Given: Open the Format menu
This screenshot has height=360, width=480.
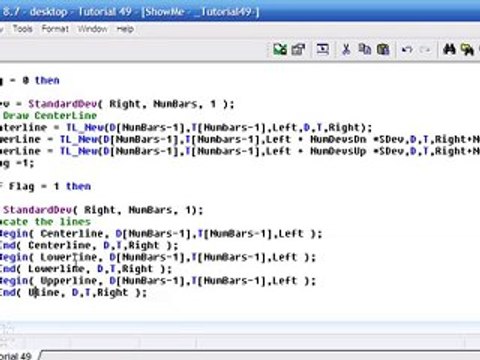Looking at the screenshot, I should 55,29.
